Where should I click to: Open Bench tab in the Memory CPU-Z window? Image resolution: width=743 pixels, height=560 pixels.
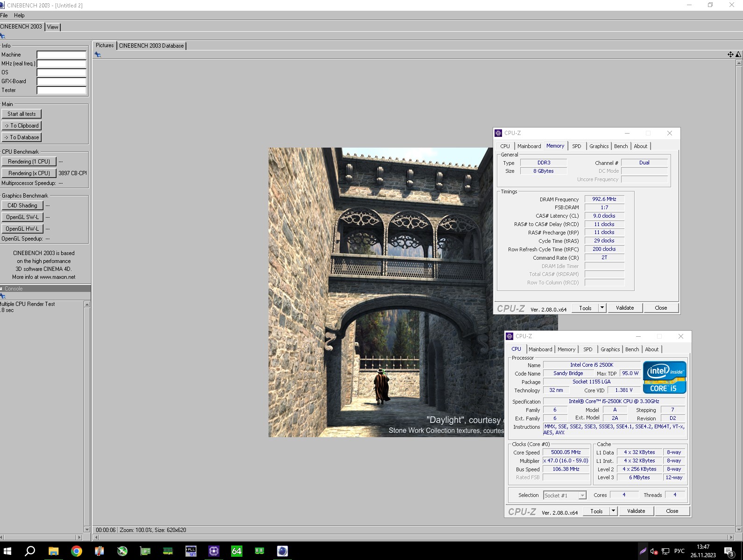pyautogui.click(x=621, y=146)
